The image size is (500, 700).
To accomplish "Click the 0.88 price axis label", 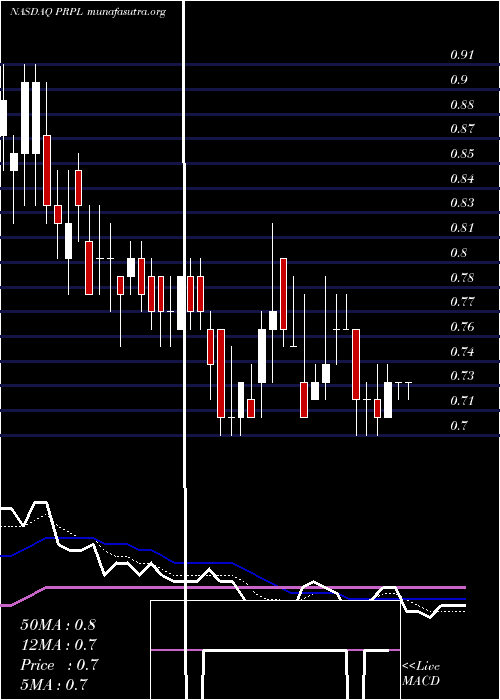I will point(462,105).
